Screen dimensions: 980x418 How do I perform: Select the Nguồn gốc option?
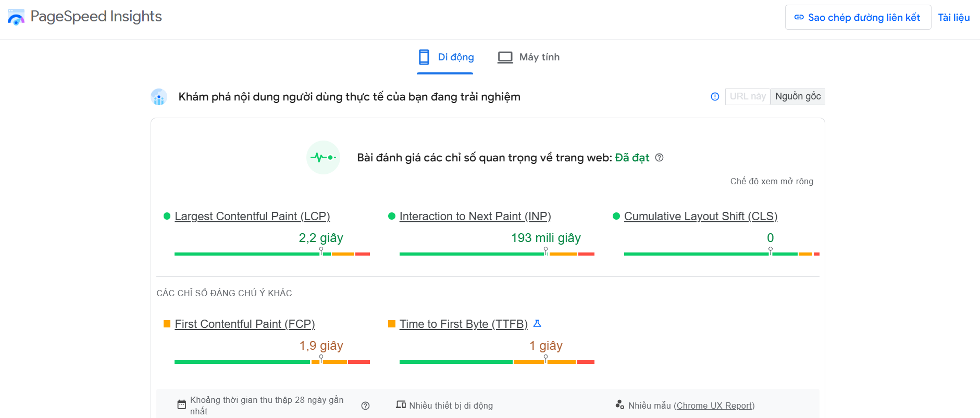797,96
